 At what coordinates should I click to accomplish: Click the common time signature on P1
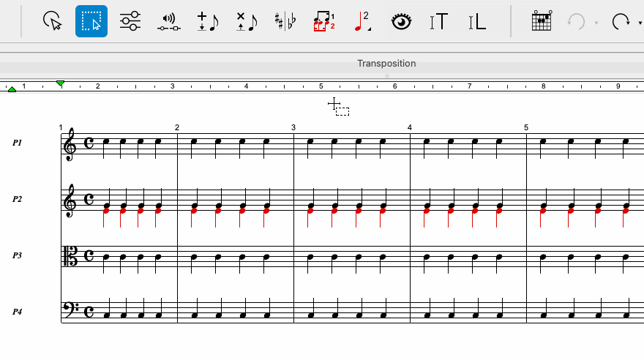(x=89, y=143)
